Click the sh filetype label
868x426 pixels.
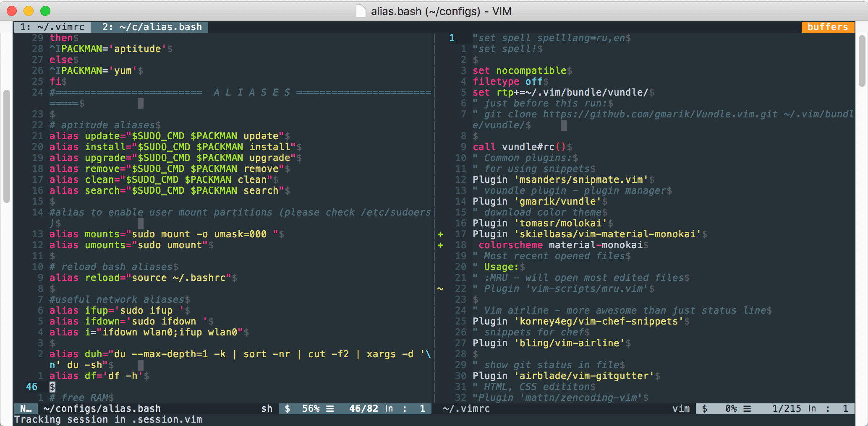(267, 408)
